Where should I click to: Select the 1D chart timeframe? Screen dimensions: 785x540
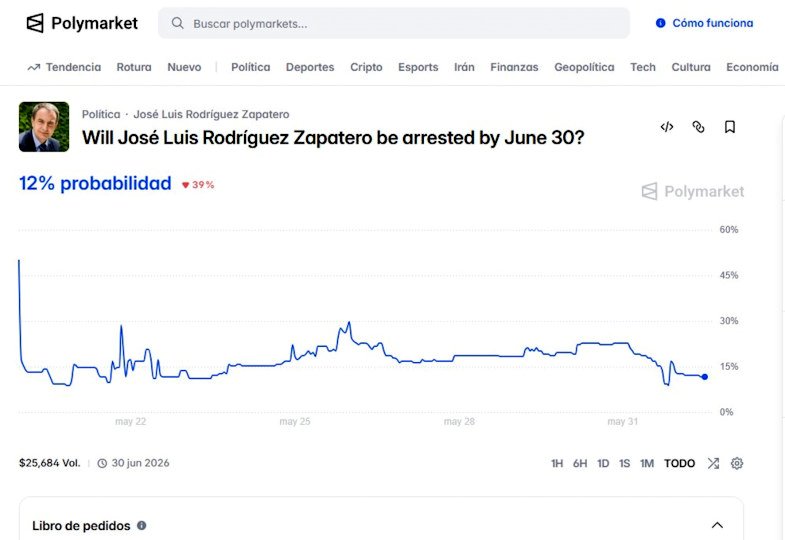coord(603,463)
